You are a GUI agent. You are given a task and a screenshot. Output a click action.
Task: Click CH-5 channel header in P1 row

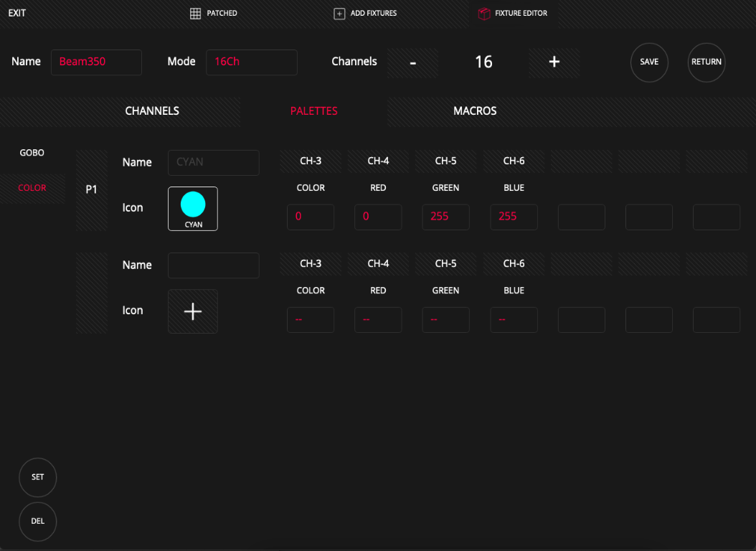445,161
